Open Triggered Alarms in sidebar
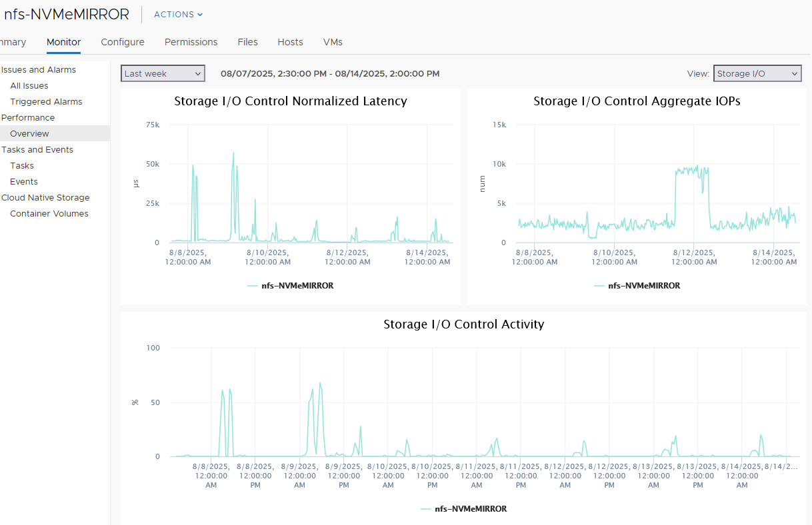 coord(46,101)
